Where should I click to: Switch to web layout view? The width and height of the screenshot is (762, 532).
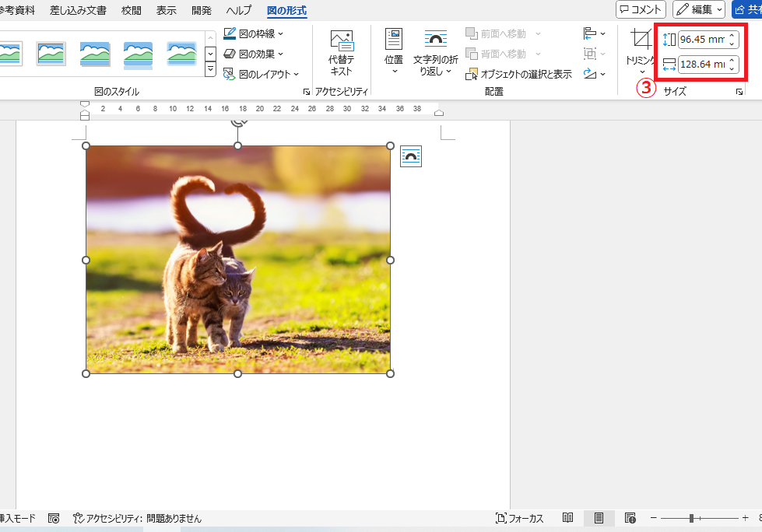pos(630,519)
